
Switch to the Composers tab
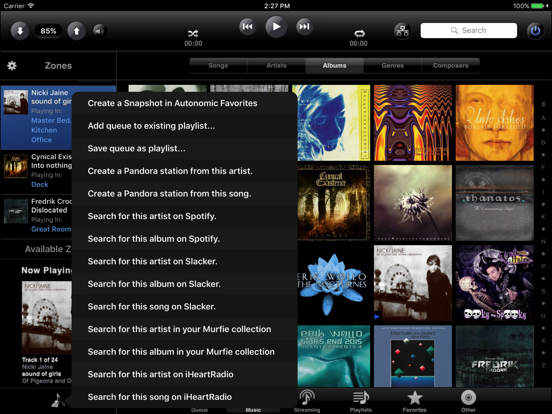point(451,65)
